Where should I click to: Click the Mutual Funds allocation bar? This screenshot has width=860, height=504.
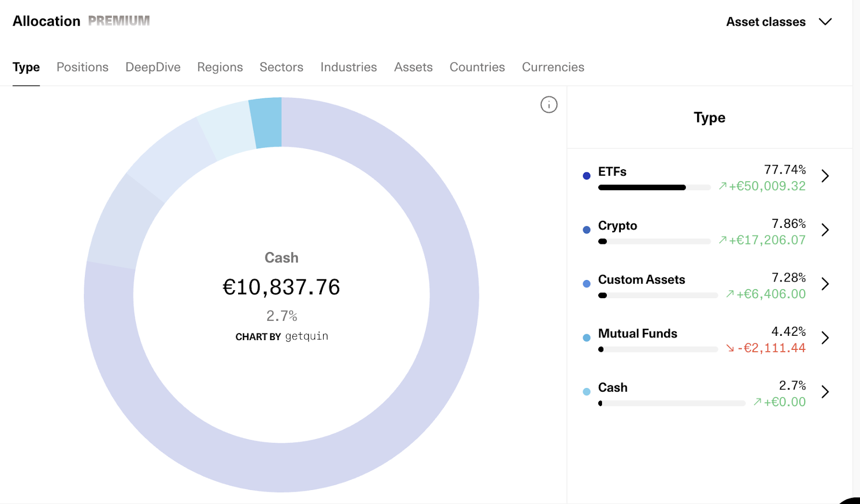pyautogui.click(x=658, y=349)
